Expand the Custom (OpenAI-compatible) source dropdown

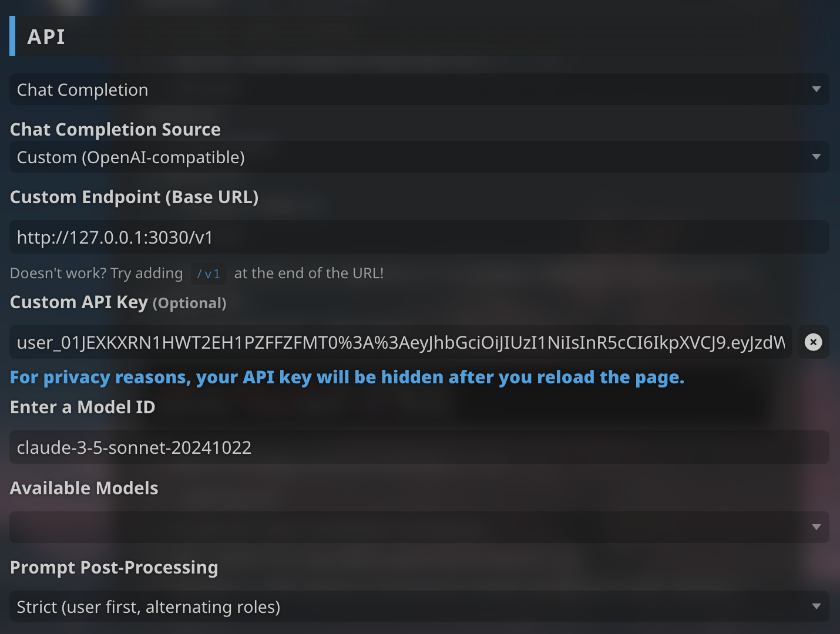(419, 157)
